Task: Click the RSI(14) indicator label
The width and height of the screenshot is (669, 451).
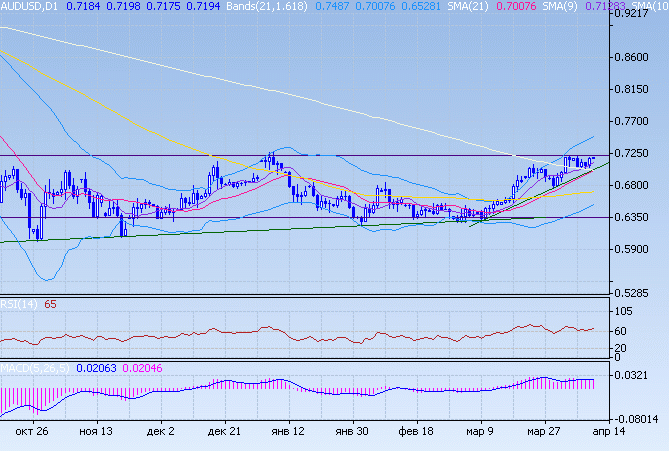Action: pyautogui.click(x=18, y=304)
